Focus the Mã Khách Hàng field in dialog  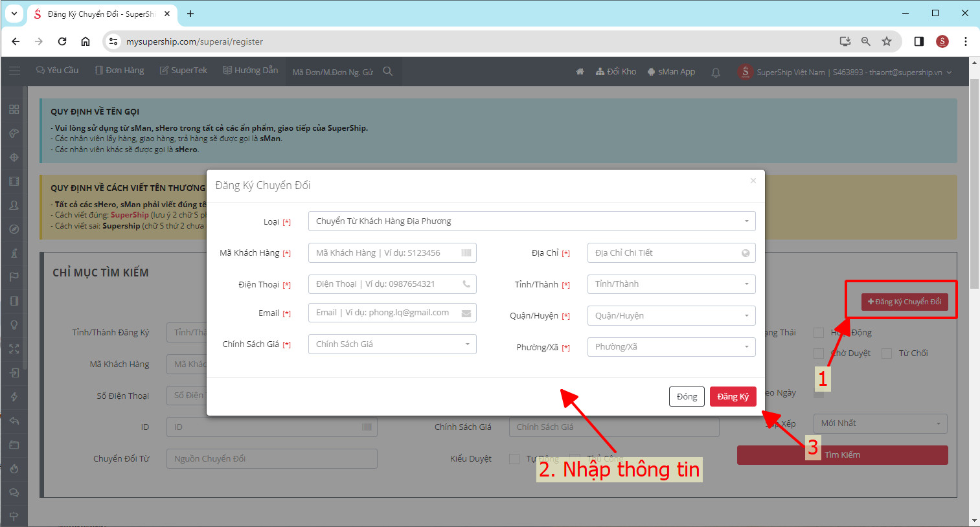pos(393,253)
